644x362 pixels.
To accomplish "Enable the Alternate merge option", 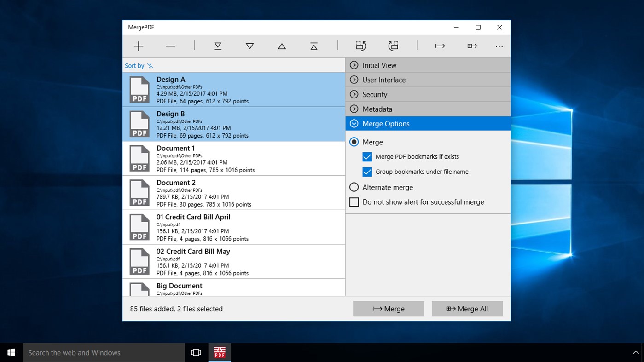I will pos(354,187).
